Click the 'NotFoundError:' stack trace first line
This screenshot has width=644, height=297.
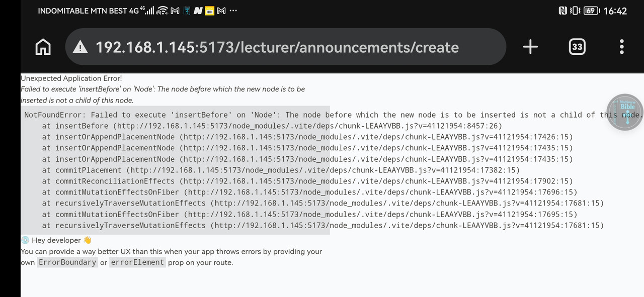click(334, 115)
